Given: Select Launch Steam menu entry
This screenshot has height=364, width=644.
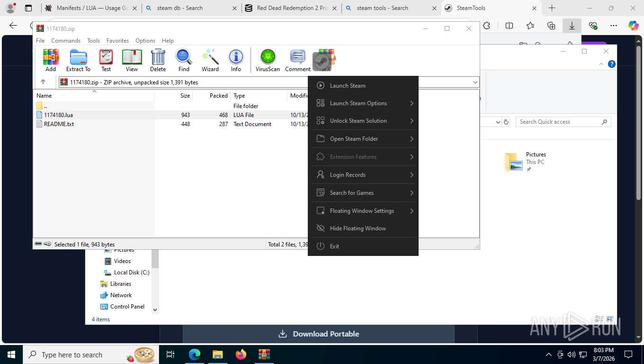Looking at the screenshot, I should coord(363,86).
